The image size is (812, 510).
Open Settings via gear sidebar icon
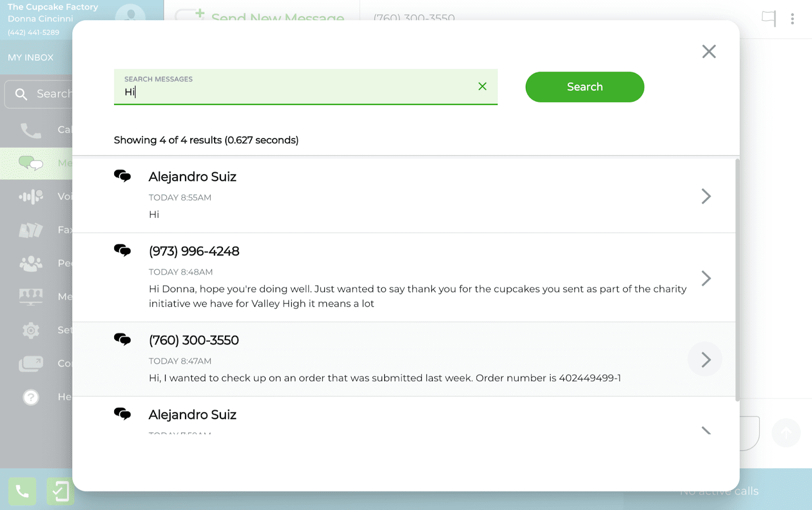[30, 330]
